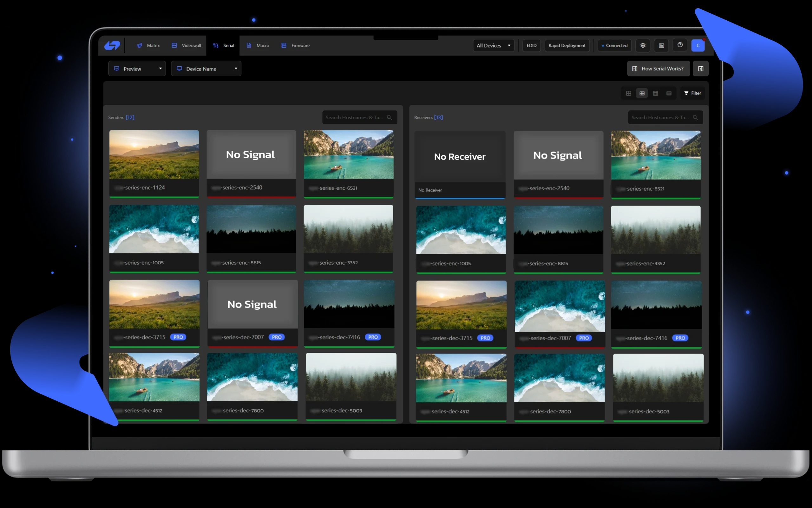The image size is (812, 508).
Task: Open the Device Name dropdown
Action: click(206, 69)
